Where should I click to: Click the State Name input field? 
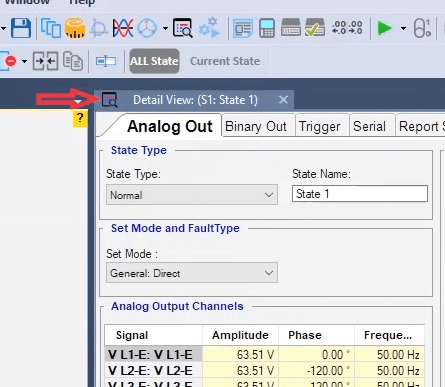point(360,194)
